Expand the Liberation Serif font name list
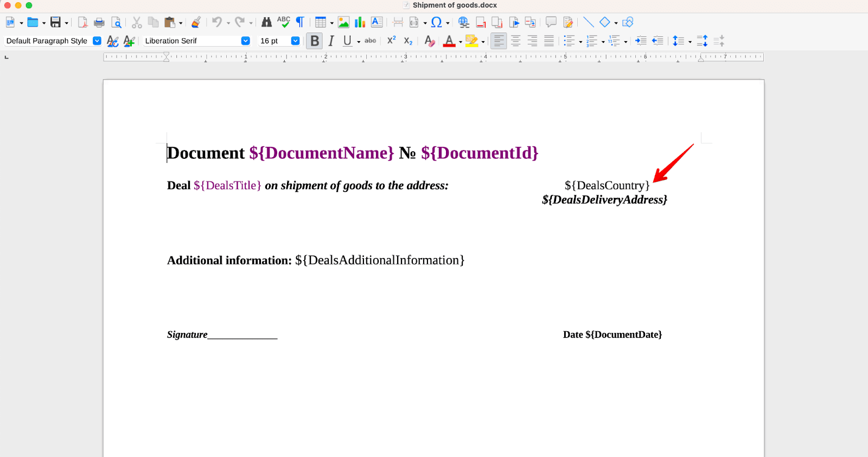 (245, 41)
